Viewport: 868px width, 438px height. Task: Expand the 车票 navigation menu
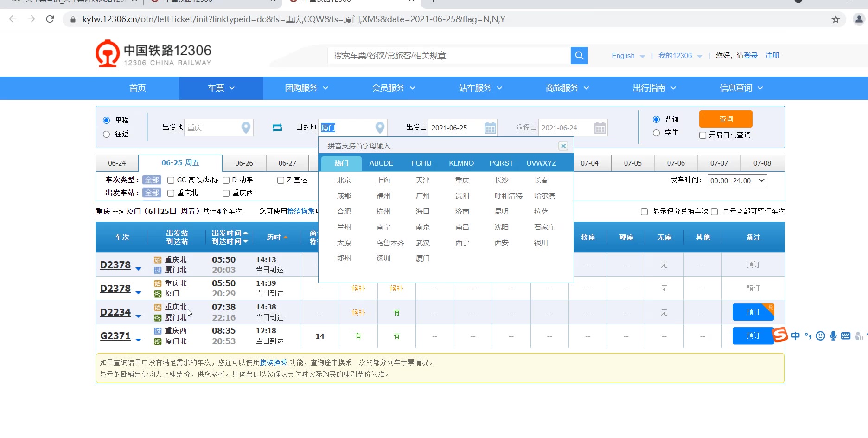click(x=221, y=88)
